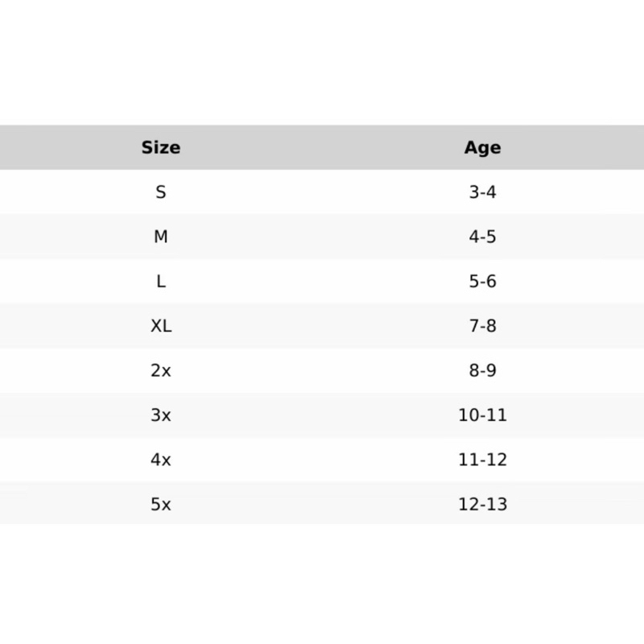Select the 2x size cell

[161, 371]
